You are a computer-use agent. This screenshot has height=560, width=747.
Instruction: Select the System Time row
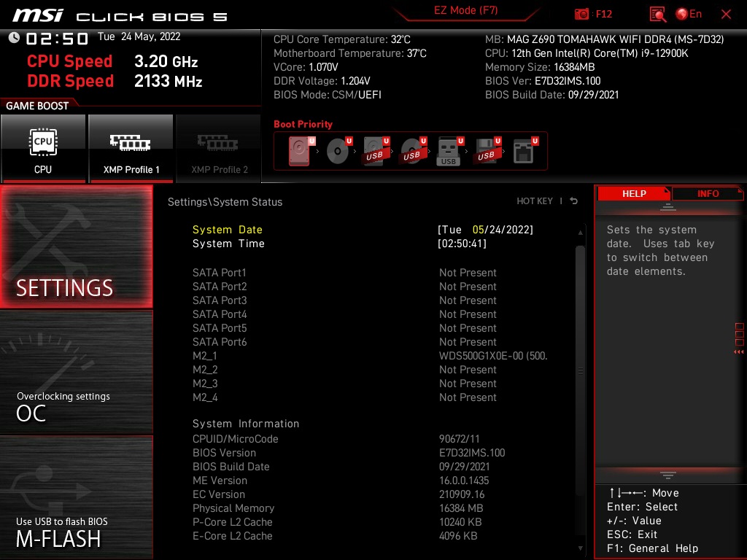click(363, 244)
